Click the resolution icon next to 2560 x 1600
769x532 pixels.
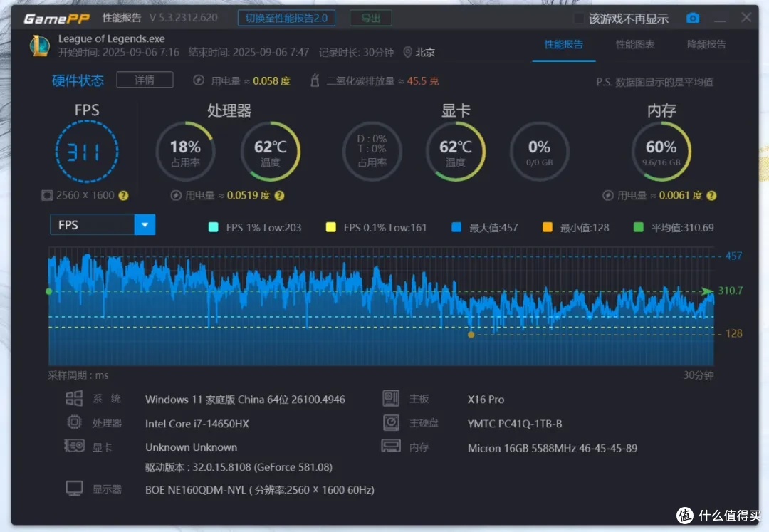[x=46, y=196]
